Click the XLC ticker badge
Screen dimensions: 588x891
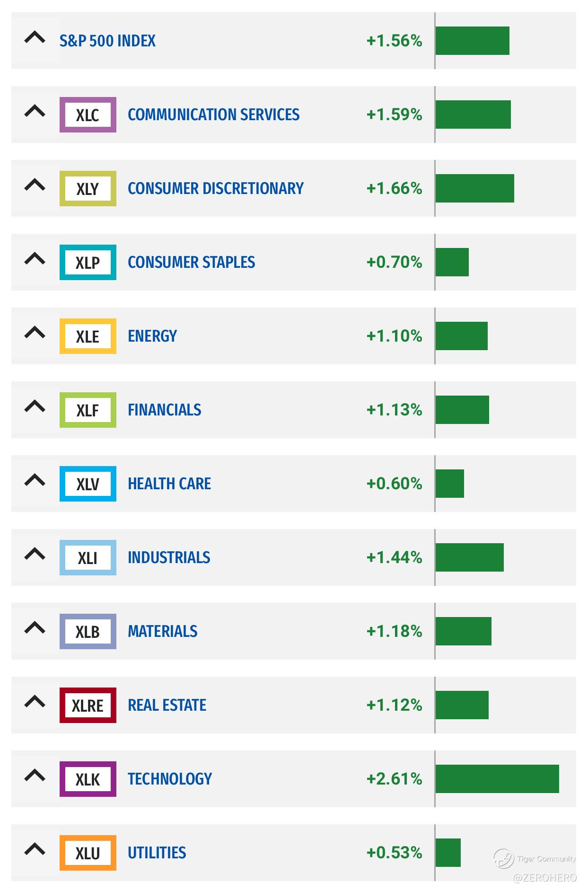88,115
